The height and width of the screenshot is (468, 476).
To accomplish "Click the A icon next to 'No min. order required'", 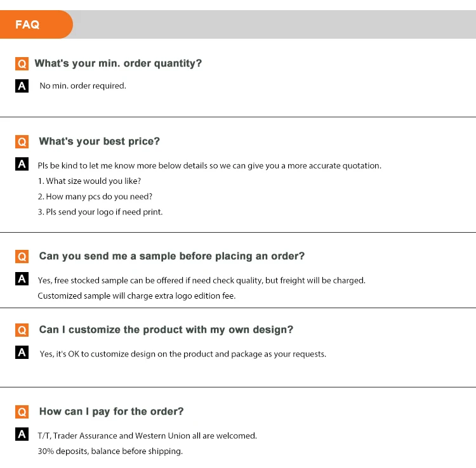I will [22, 86].
